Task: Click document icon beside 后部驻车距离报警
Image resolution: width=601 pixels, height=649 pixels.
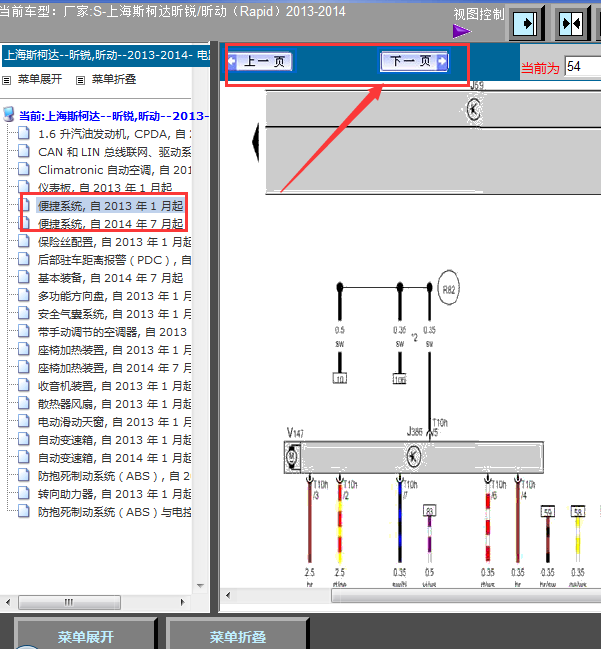Action: (24, 259)
